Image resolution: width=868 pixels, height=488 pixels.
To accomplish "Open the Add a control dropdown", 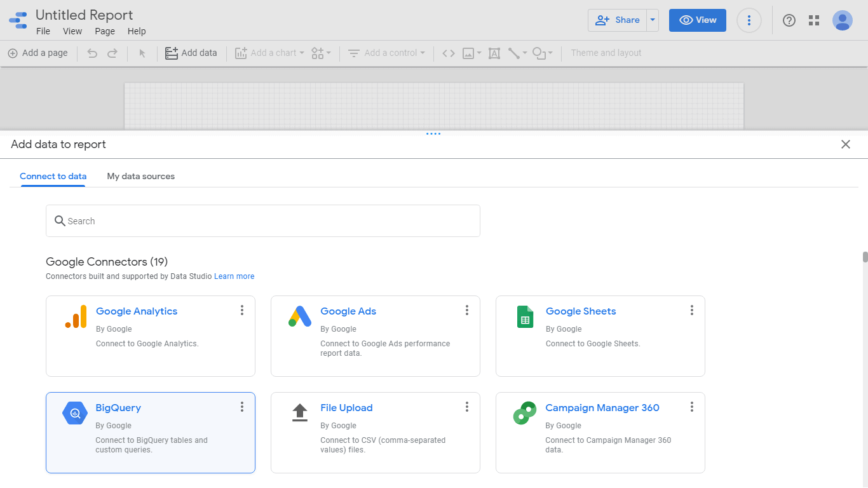I will pos(386,53).
